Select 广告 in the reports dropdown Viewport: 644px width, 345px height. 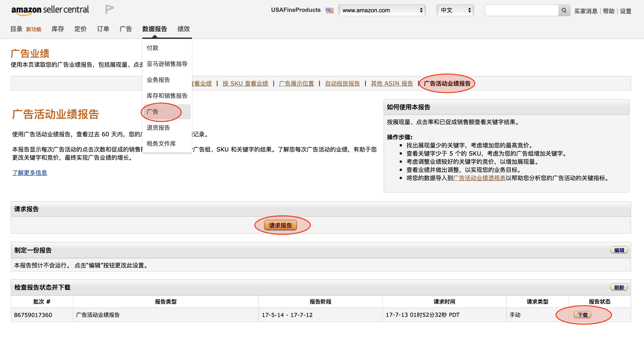[152, 112]
